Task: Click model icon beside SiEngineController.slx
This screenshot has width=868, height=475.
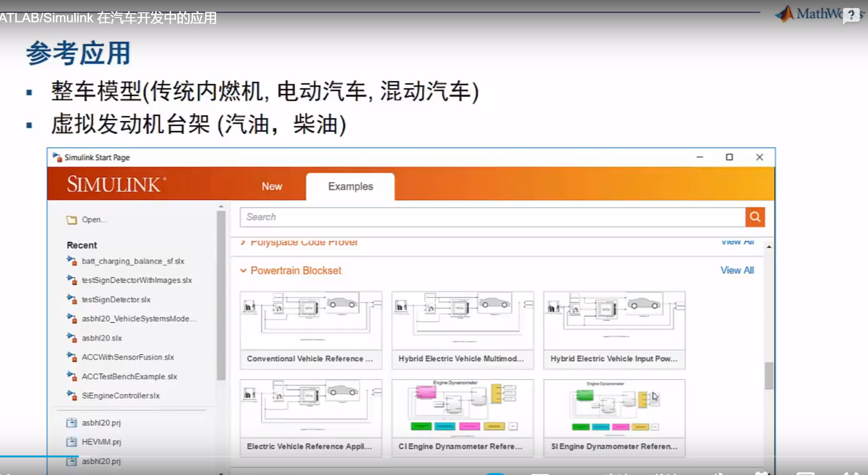Action: 72,396
